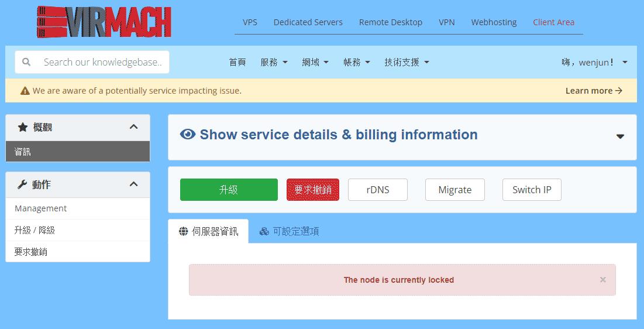The height and width of the screenshot is (329, 644).
Task: Collapse the 概觀 sidebar panel
Action: tap(133, 127)
